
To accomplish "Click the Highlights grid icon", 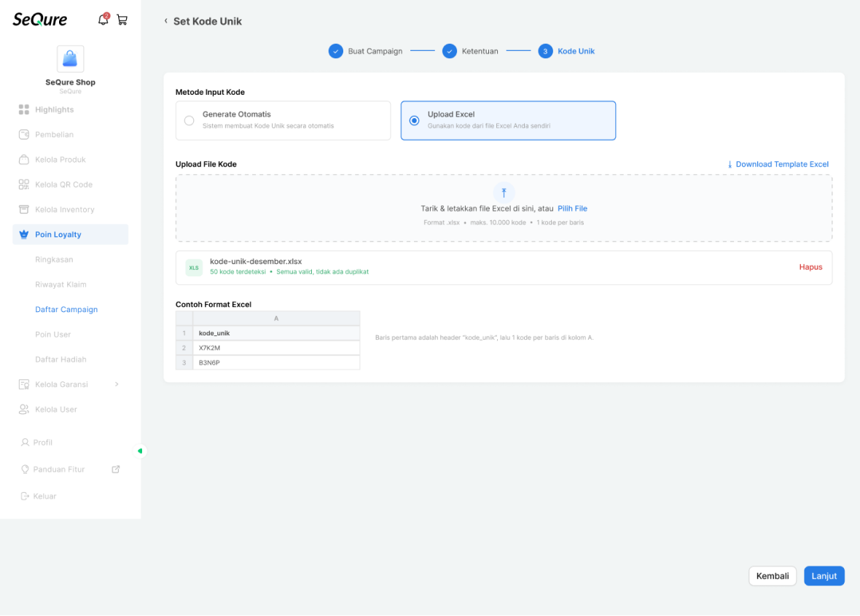I will click(x=23, y=109).
